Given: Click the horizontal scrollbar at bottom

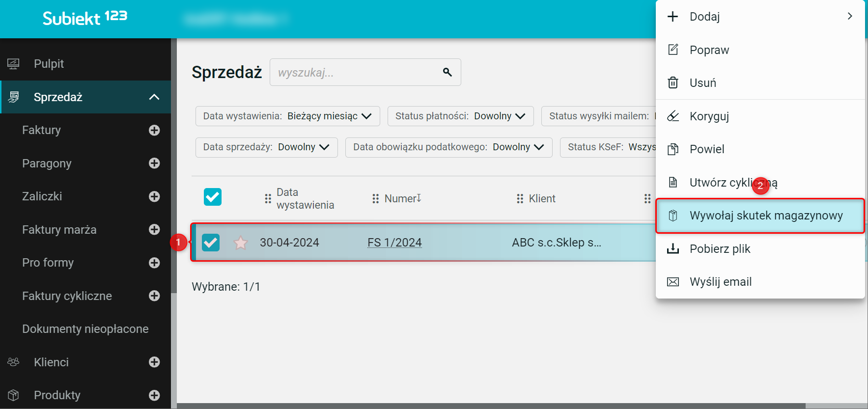Looking at the screenshot, I should tap(491, 406).
